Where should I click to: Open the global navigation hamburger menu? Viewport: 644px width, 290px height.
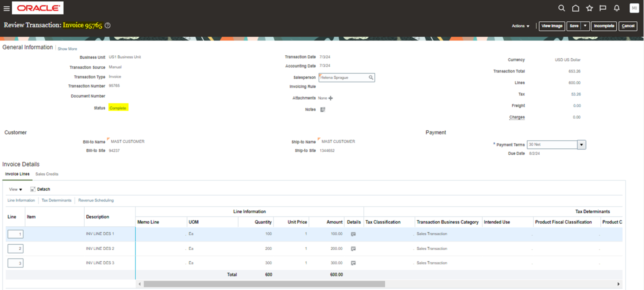click(6, 8)
